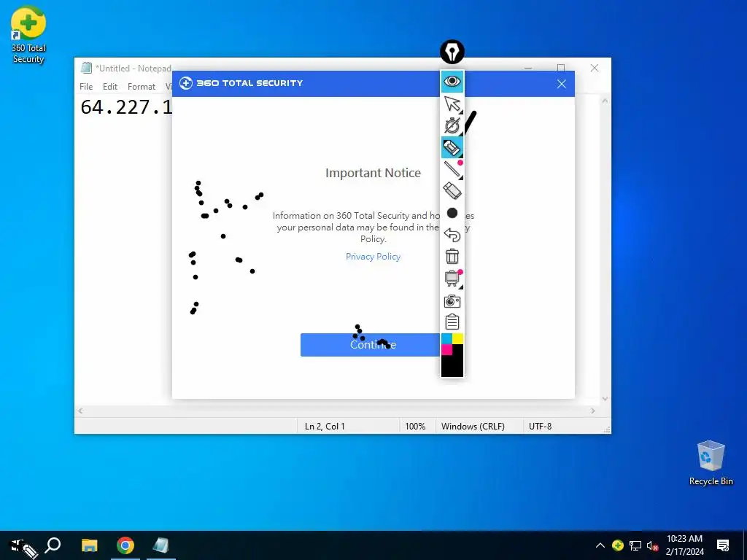
Task: Click the muted volume tray icon
Action: [652, 545]
